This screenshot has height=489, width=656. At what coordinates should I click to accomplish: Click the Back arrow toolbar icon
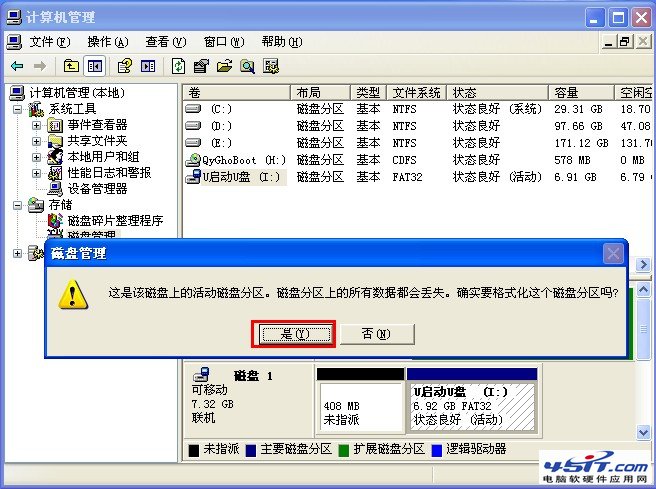pos(17,66)
